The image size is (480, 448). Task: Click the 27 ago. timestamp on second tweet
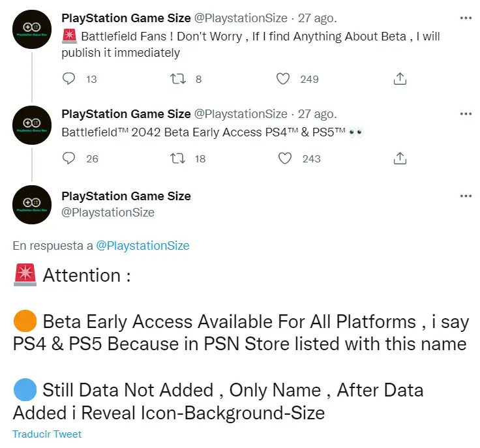318,114
